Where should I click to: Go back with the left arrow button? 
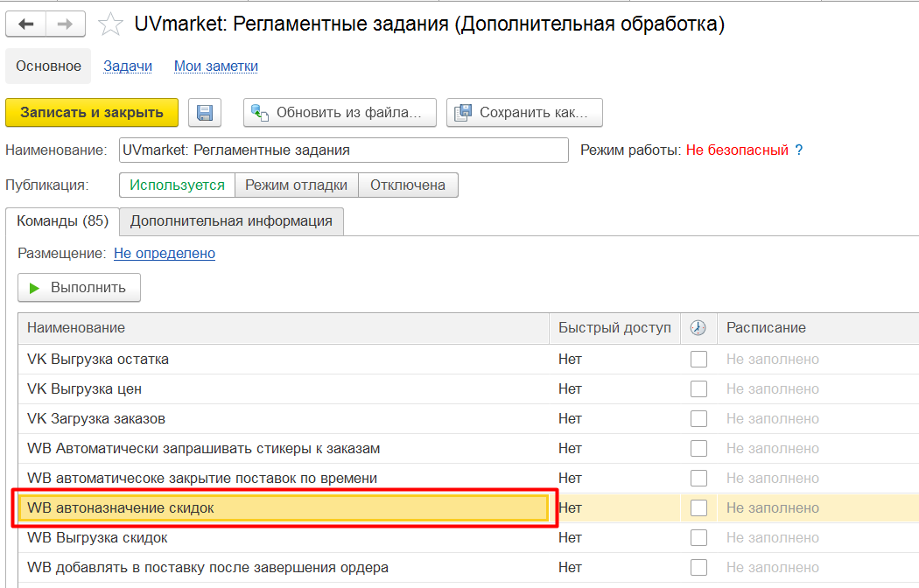(x=25, y=24)
